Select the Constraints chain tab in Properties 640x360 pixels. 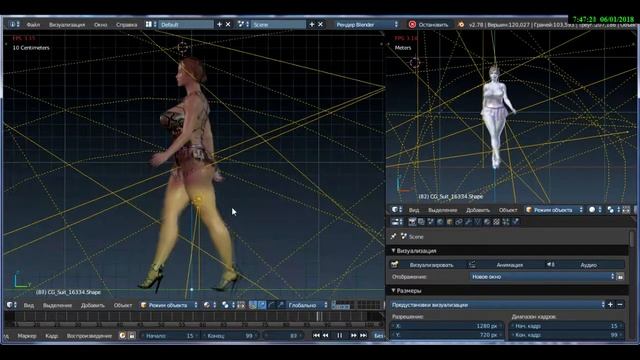click(x=459, y=222)
